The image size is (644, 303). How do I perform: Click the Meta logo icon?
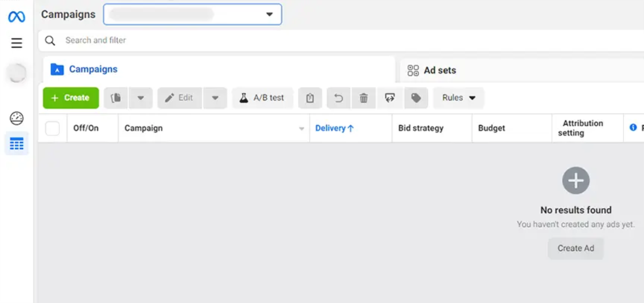click(x=17, y=17)
